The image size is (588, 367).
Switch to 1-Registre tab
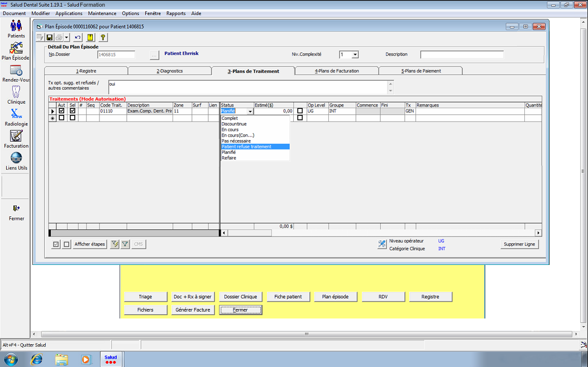(x=86, y=71)
